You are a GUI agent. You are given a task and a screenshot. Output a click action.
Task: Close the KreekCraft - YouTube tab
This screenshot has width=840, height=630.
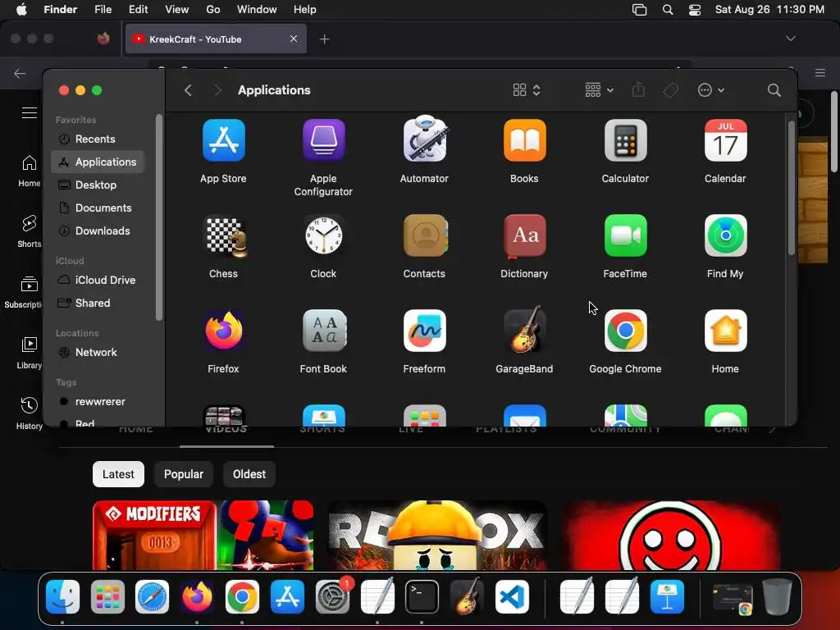point(294,39)
